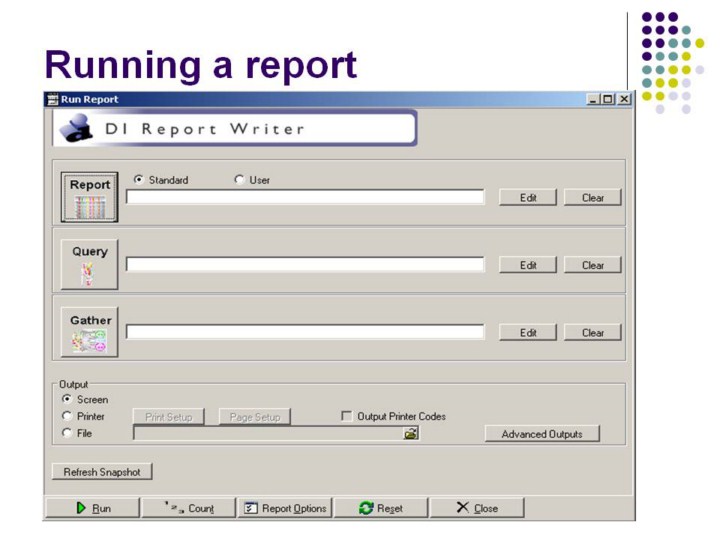Select Screen output option

pyautogui.click(x=67, y=399)
